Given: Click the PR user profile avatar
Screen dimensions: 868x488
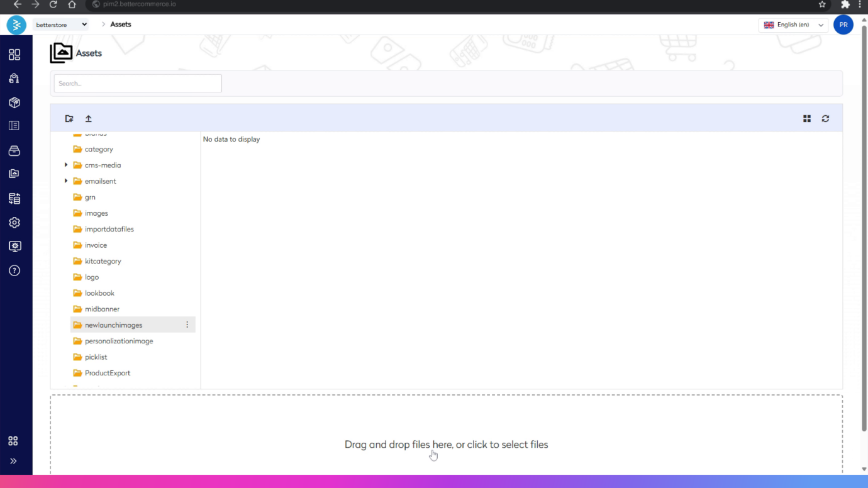Looking at the screenshot, I should [843, 25].
